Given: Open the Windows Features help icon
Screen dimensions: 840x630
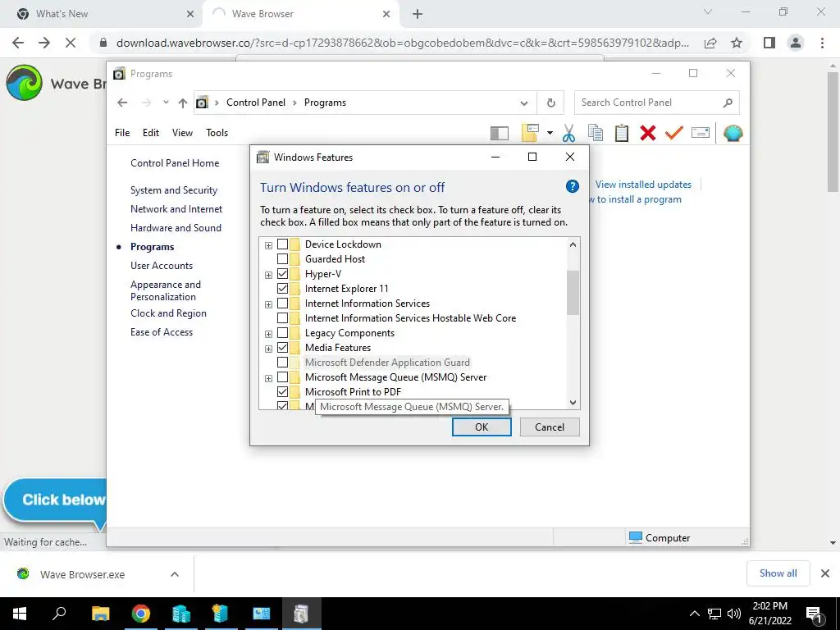Looking at the screenshot, I should (572, 186).
